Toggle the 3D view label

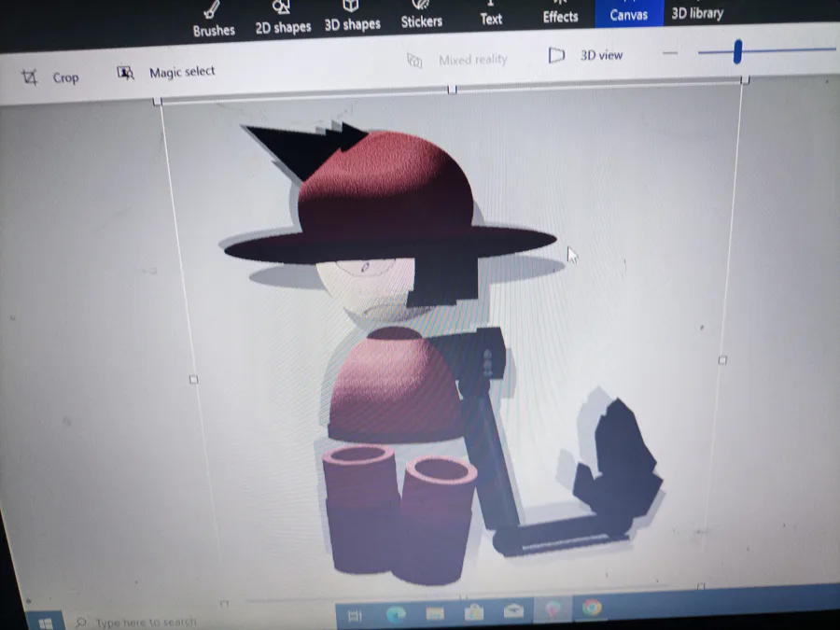tap(601, 55)
